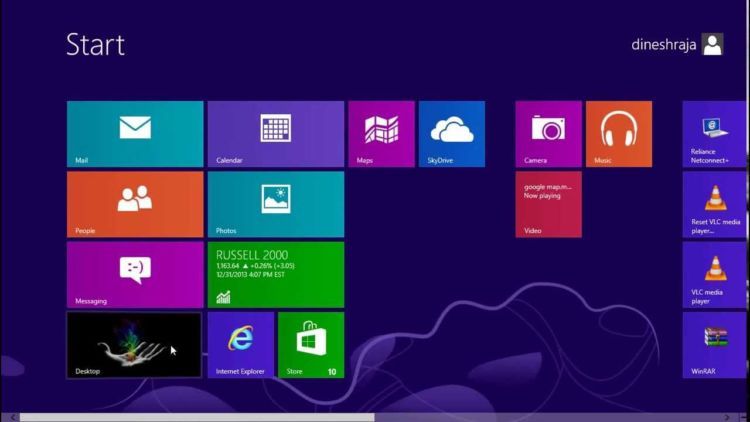Open Reset VLC media player tile
Viewport: 750px width, 422px height.
714,204
